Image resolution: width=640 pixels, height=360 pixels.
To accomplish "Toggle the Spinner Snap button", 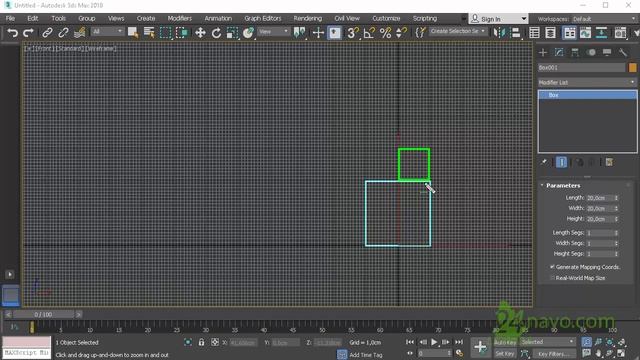I will [401, 33].
